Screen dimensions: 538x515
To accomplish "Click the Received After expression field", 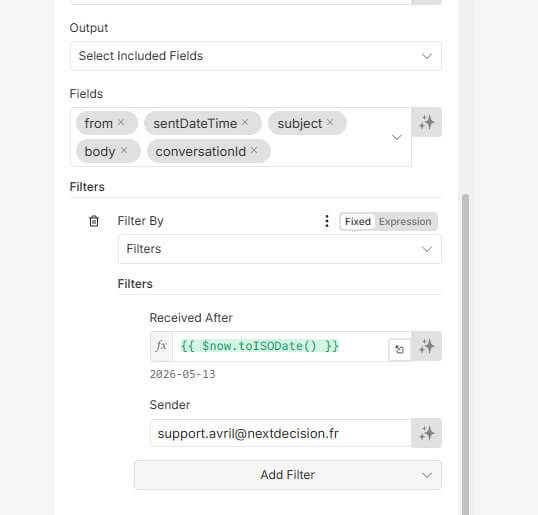I will pos(280,346).
